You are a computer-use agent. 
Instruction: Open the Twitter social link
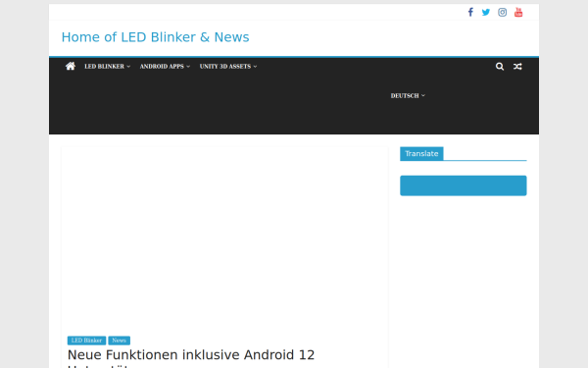(x=486, y=12)
